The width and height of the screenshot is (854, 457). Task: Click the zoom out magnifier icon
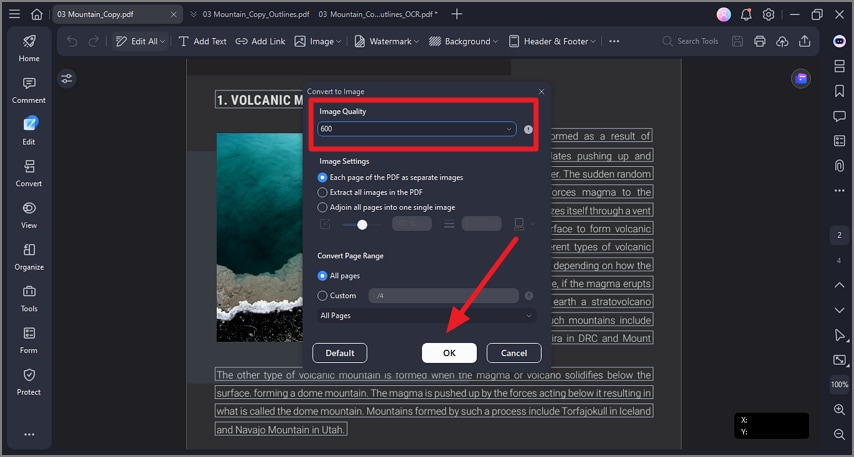pos(839,434)
